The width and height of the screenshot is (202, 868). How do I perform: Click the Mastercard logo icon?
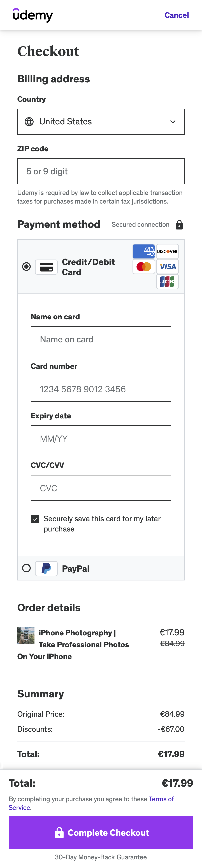pos(144,267)
